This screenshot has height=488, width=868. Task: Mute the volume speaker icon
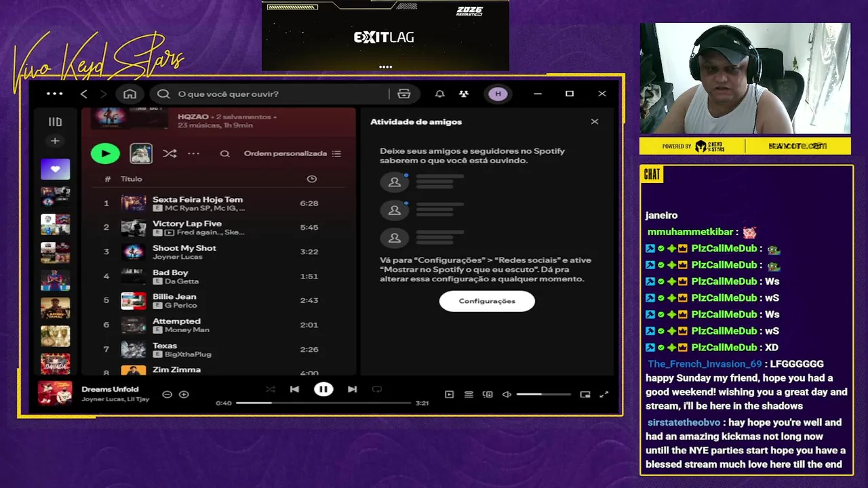(507, 394)
